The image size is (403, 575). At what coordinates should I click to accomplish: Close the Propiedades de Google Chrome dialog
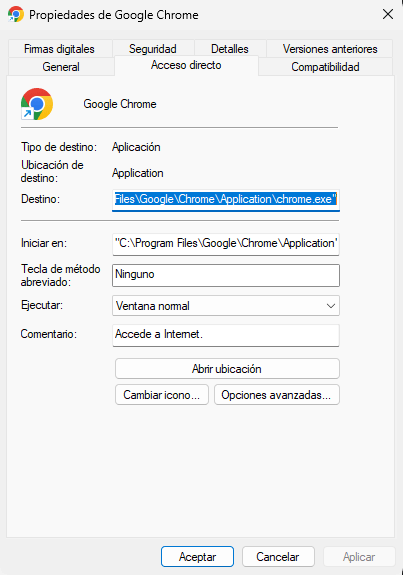coord(388,14)
